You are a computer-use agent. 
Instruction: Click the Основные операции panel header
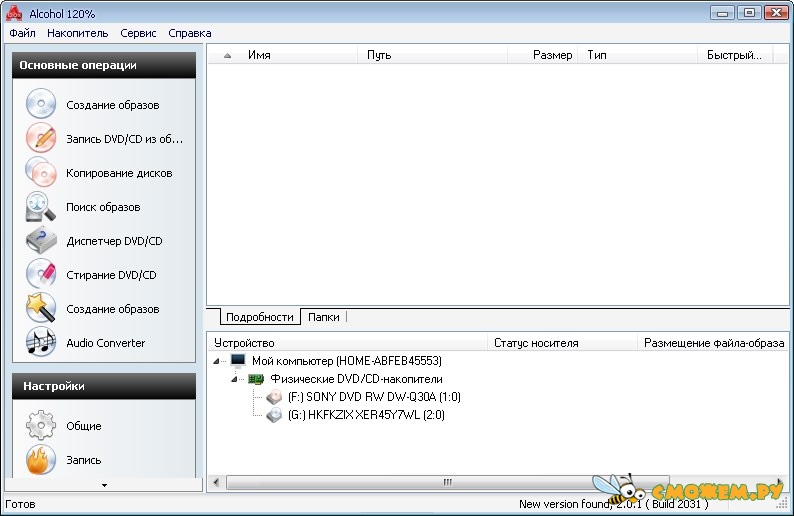(x=104, y=65)
